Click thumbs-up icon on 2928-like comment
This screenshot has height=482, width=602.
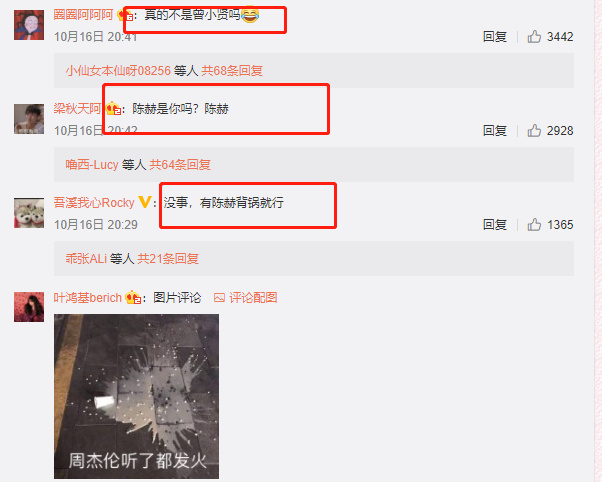click(534, 131)
